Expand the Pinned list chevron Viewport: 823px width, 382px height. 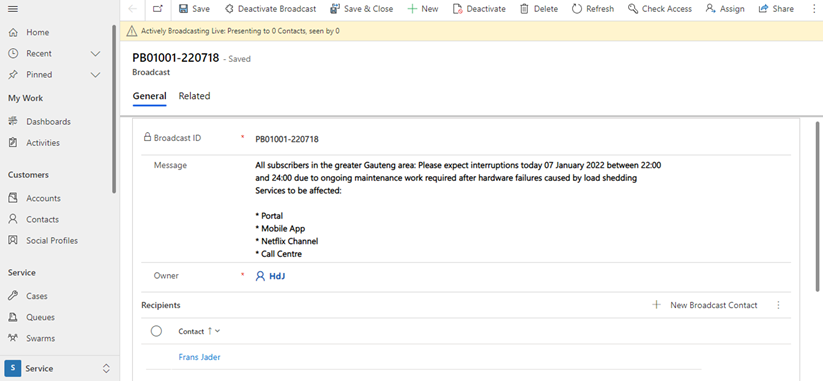pyautogui.click(x=96, y=75)
